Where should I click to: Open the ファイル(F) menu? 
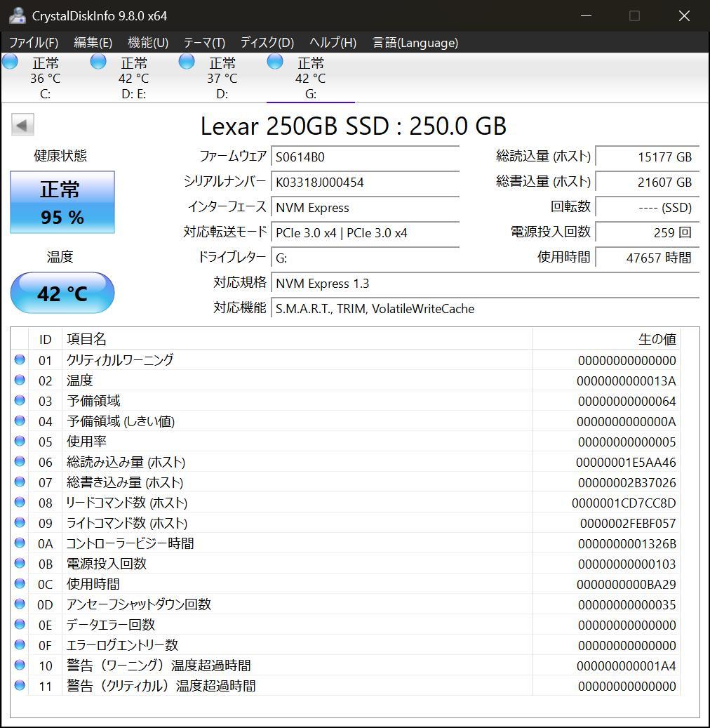click(x=34, y=43)
